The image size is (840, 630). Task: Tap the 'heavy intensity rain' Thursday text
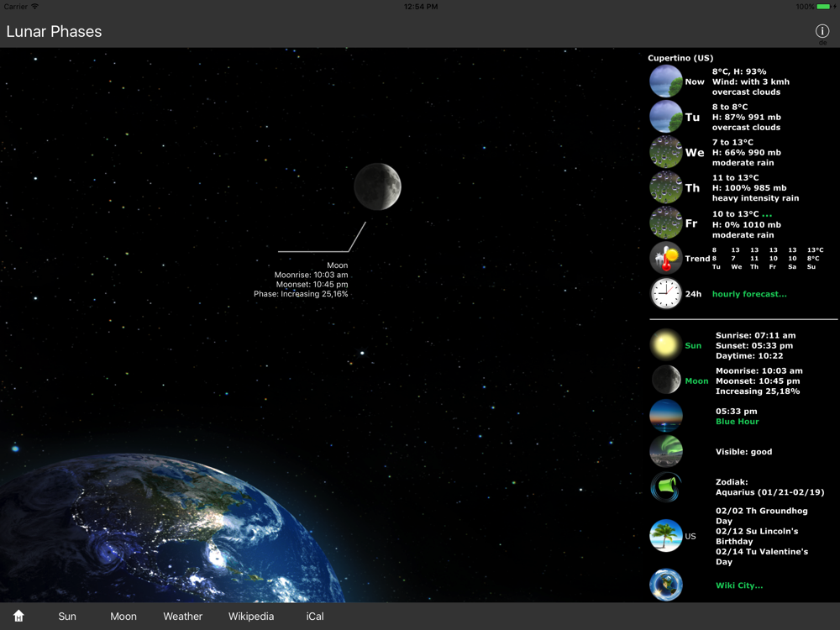click(x=755, y=198)
